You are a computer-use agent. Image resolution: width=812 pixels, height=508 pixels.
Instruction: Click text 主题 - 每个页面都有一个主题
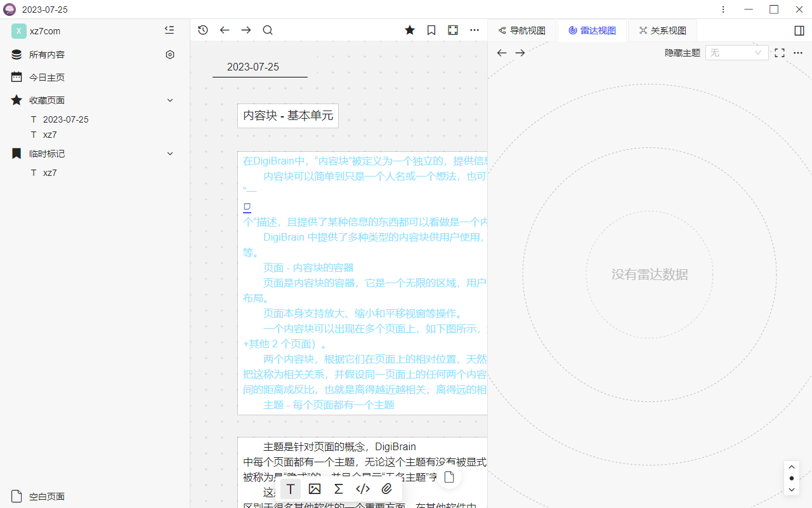coord(329,404)
